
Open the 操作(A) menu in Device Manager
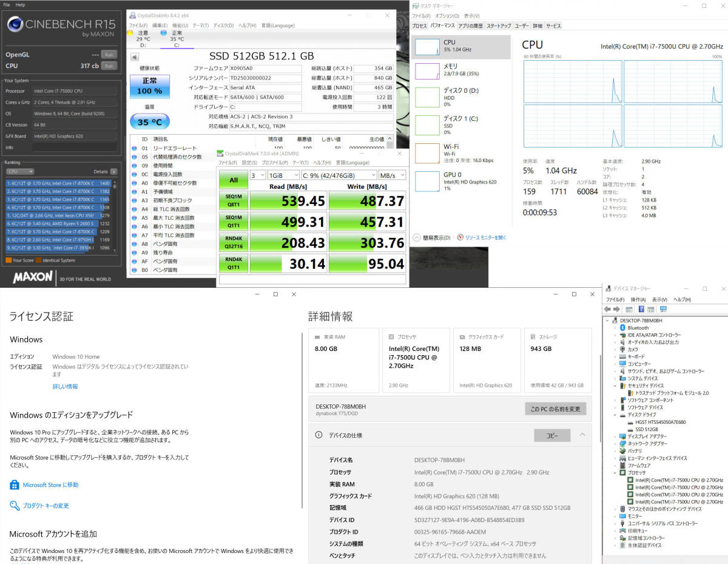point(638,299)
